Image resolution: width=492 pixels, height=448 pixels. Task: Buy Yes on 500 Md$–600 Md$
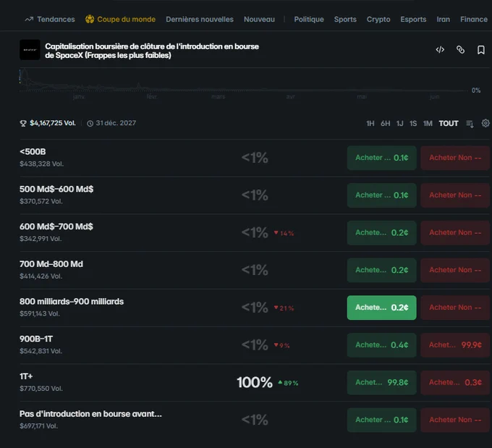click(x=381, y=195)
